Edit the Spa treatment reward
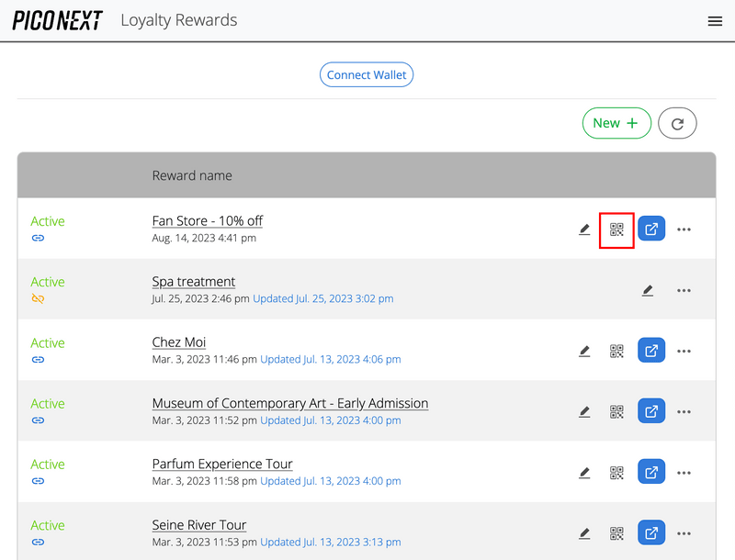Screen dimensions: 735x560 point(648,290)
